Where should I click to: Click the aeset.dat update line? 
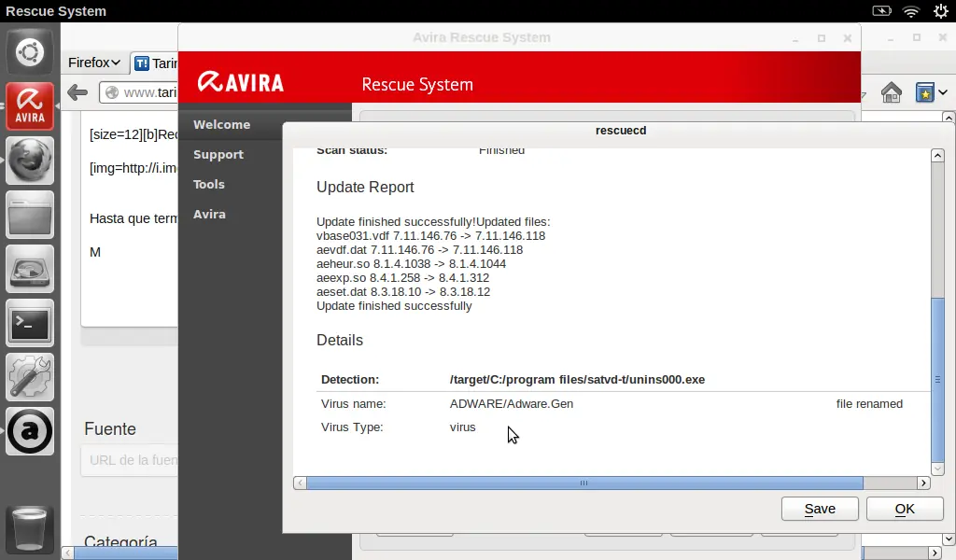pyautogui.click(x=403, y=292)
